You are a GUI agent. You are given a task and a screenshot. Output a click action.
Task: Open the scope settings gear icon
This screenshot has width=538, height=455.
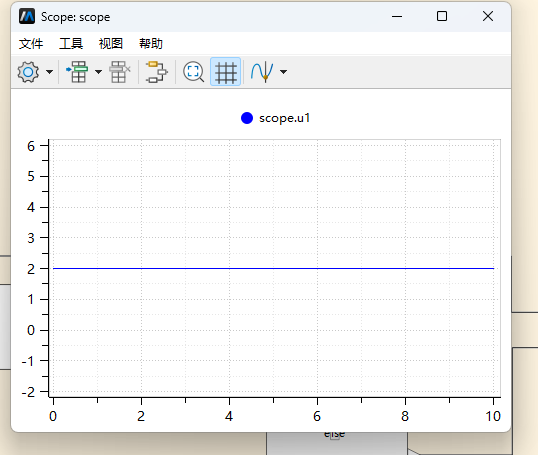tap(28, 72)
